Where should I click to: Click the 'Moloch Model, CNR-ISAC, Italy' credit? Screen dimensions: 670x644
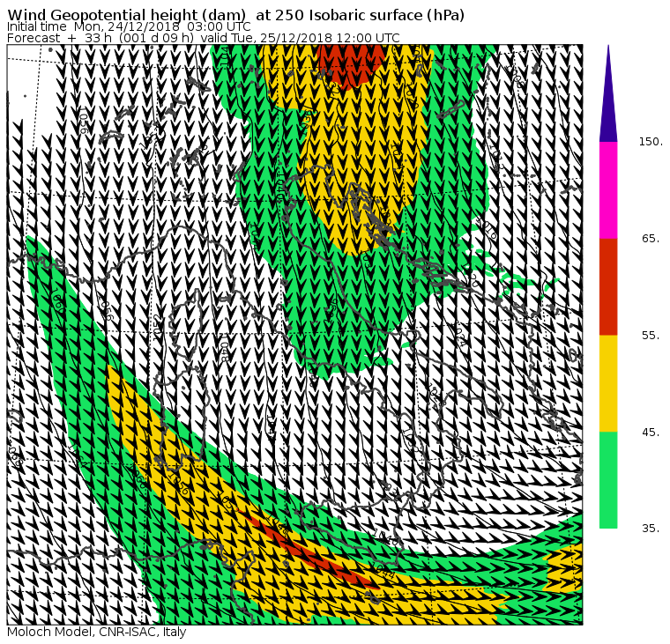pyautogui.click(x=97, y=632)
